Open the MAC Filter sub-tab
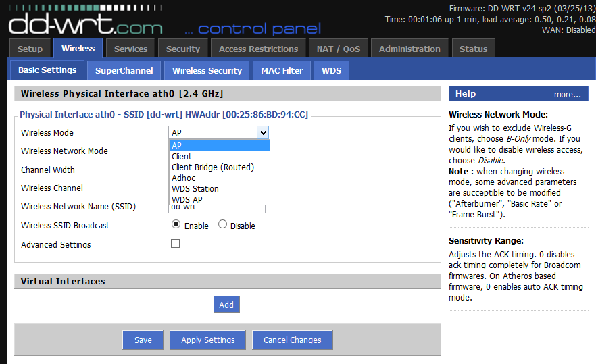This screenshot has width=596, height=364. pos(282,70)
